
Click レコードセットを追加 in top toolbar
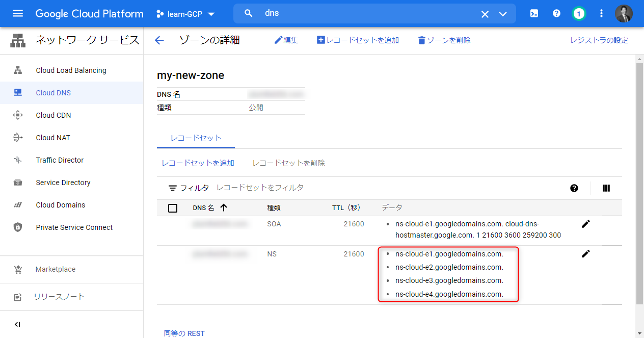tap(358, 40)
